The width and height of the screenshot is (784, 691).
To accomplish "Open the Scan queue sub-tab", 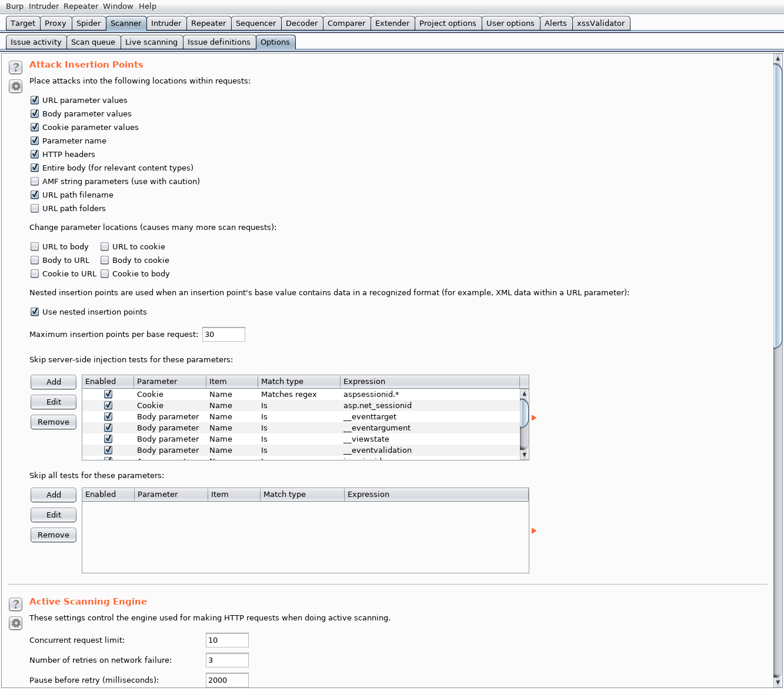I will point(93,42).
